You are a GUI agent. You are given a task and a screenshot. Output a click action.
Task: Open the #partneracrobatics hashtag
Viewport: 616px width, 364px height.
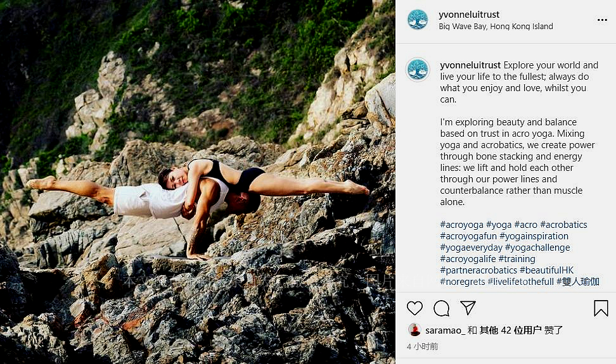click(478, 270)
